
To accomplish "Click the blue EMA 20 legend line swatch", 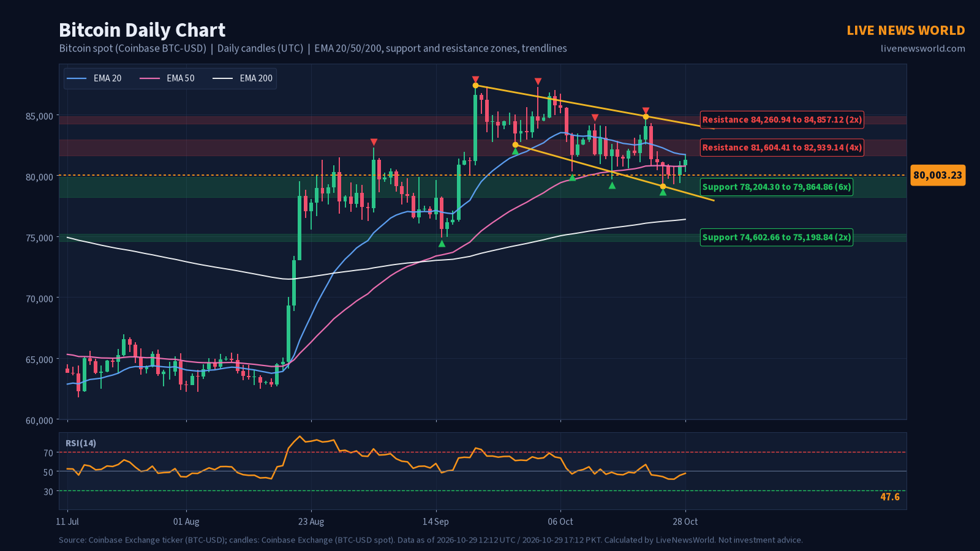I will [x=77, y=78].
